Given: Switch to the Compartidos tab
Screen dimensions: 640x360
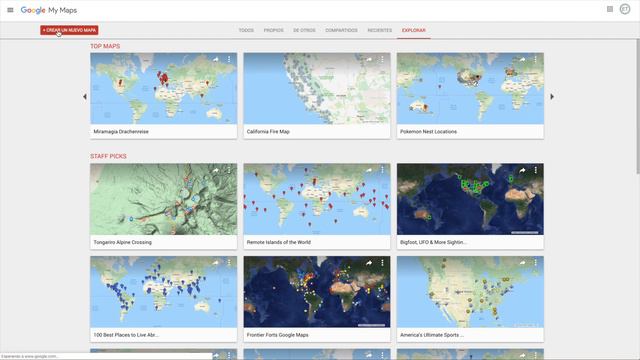Looking at the screenshot, I should [x=341, y=30].
